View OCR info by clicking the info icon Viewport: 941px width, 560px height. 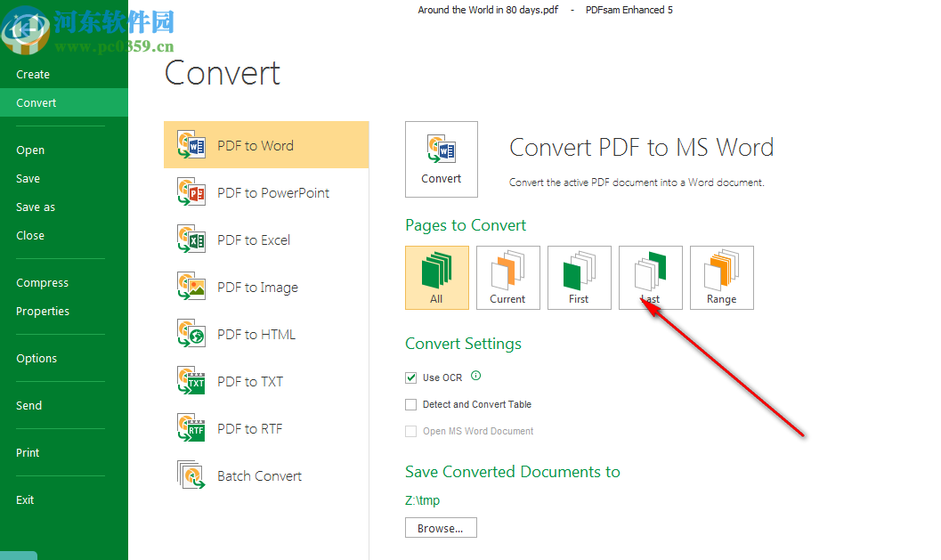point(475,376)
